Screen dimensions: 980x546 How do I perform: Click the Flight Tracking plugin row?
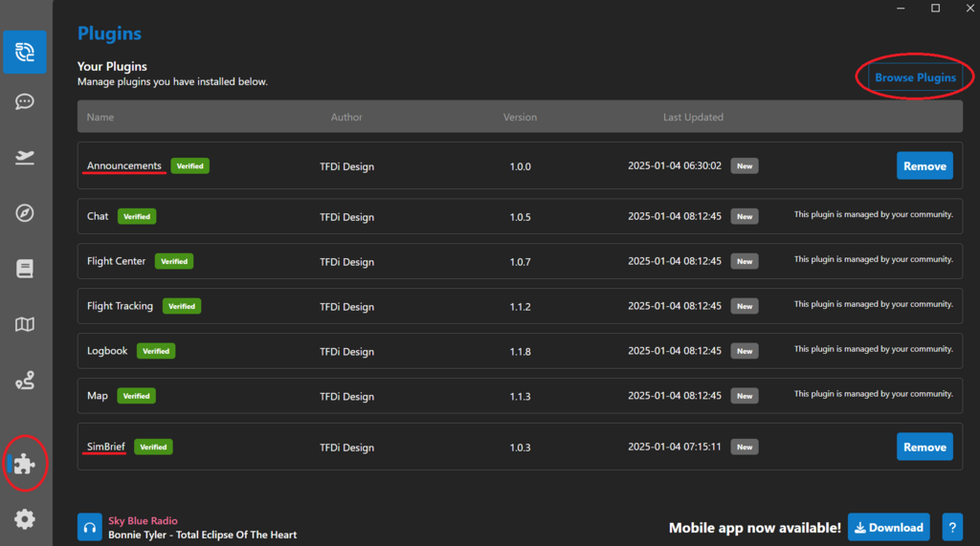tap(520, 306)
